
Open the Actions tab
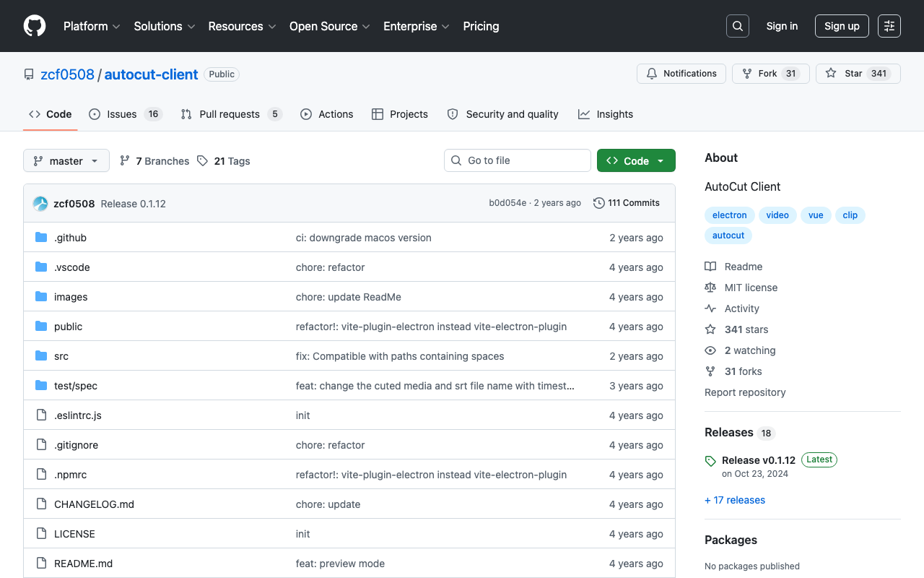327,114
